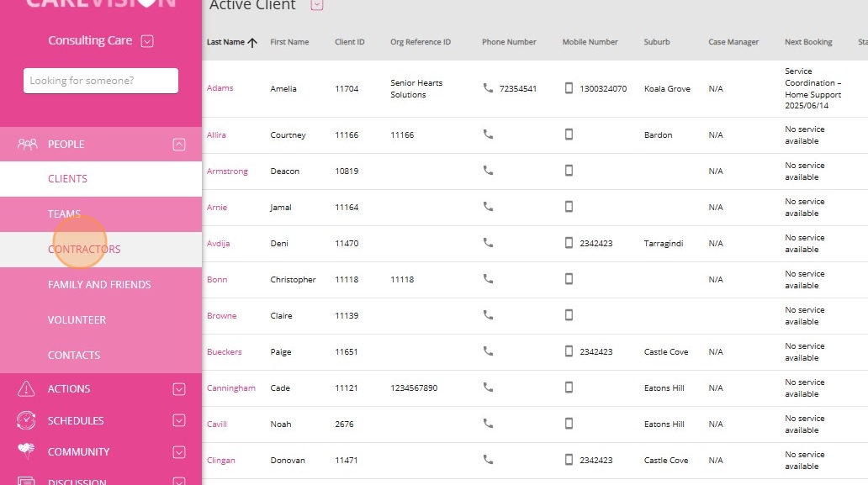Click client ID 2676
868x485 pixels.
tap(344, 424)
